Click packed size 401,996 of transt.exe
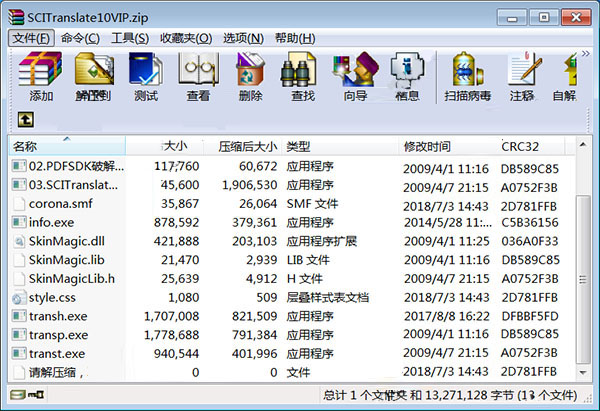 [x=254, y=354]
